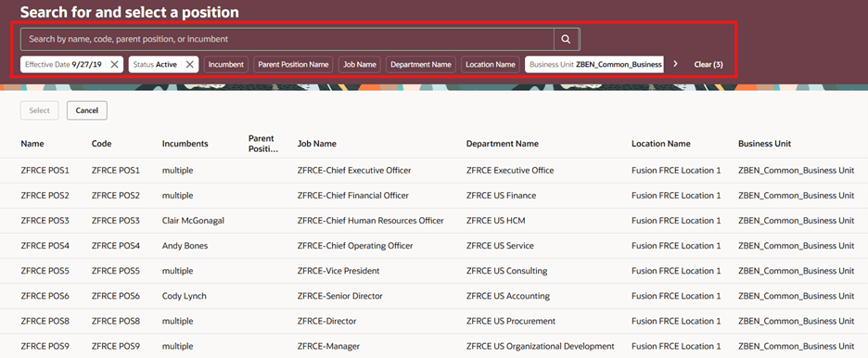
Task: Click the magnifier search icon
Action: [566, 39]
